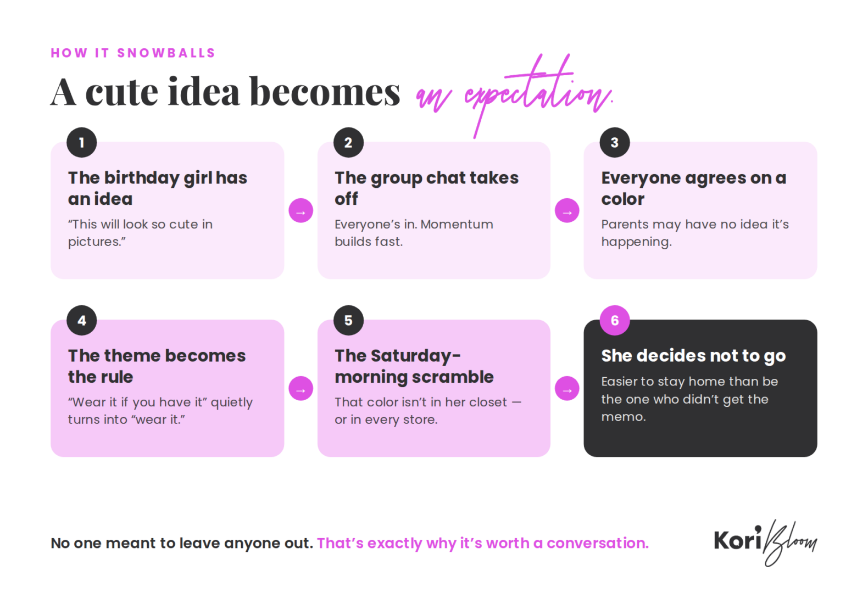
Task: Click the number 5 badge
Action: pos(348,320)
